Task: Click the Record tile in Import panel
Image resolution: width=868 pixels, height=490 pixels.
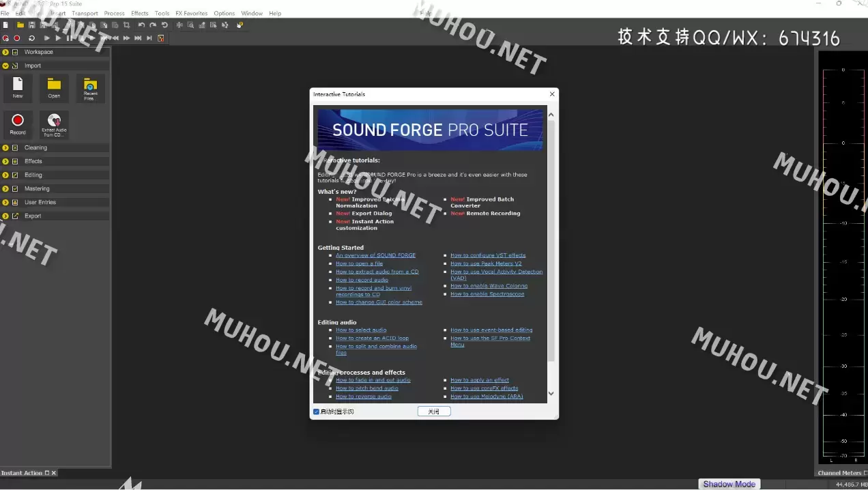Action: point(18,125)
